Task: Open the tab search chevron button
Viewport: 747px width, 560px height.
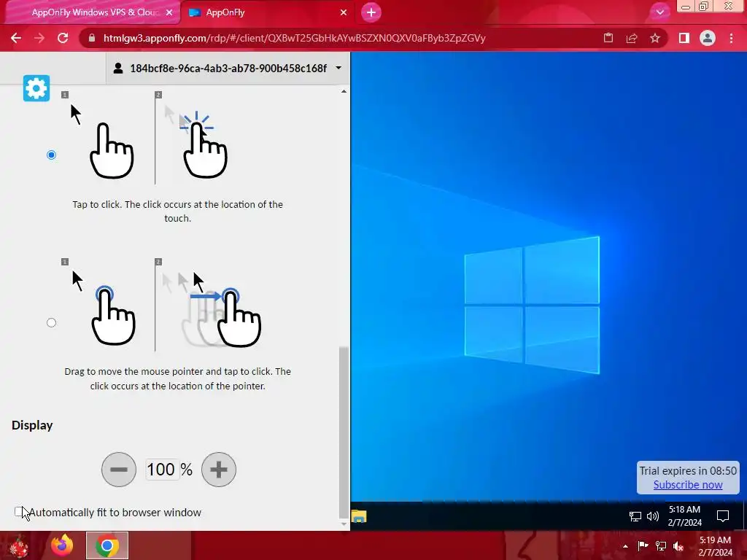Action: click(659, 12)
